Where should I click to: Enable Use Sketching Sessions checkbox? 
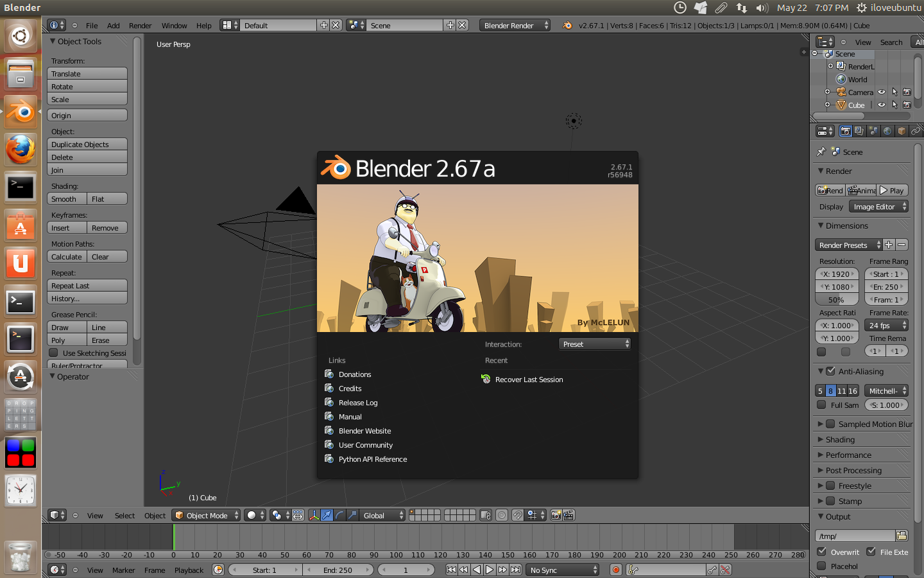(x=53, y=353)
